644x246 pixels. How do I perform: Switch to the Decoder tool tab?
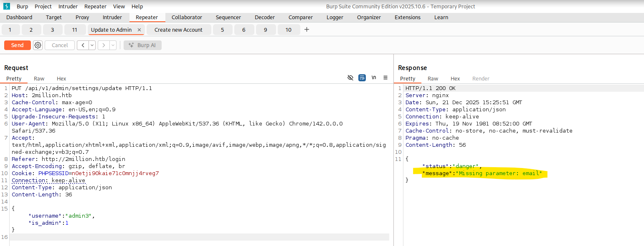[265, 17]
